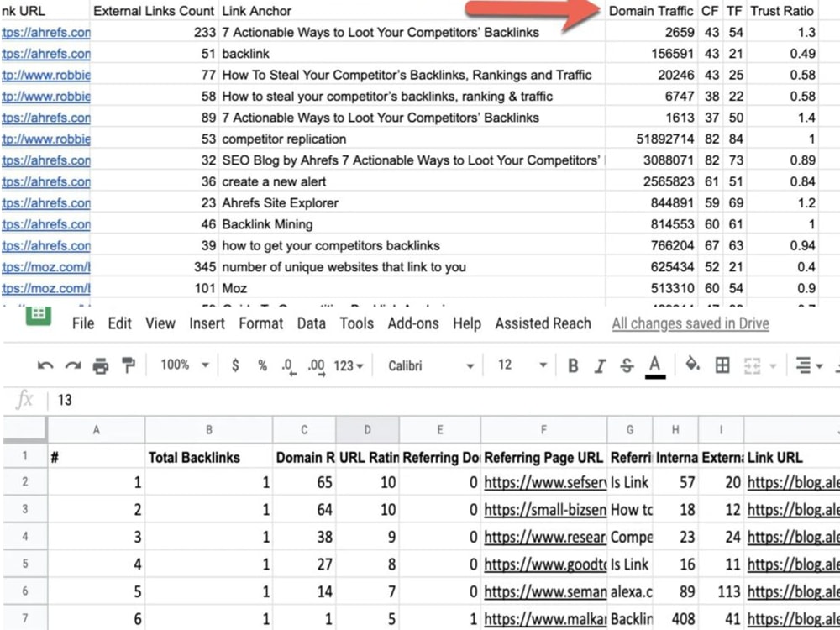Open the Help menu

tap(466, 323)
